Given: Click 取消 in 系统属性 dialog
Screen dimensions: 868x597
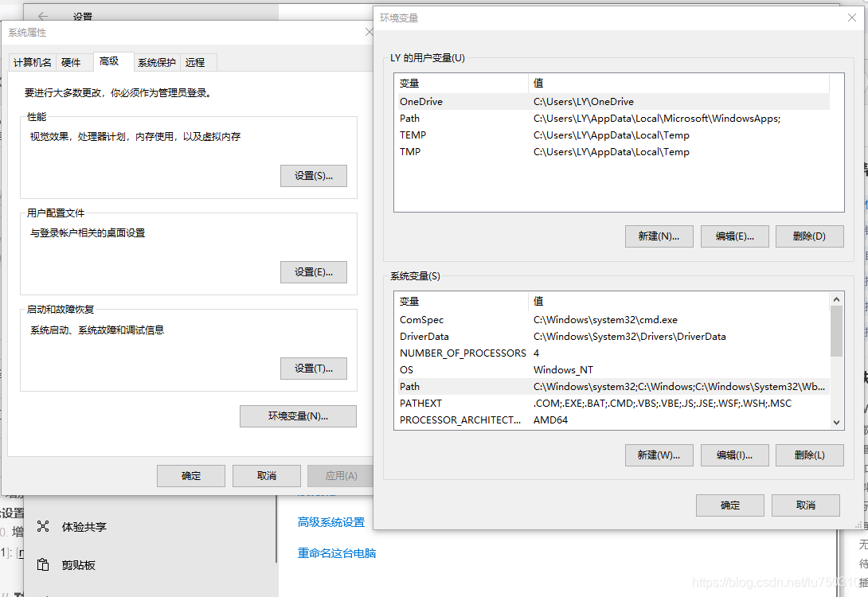Looking at the screenshot, I should 266,476.
